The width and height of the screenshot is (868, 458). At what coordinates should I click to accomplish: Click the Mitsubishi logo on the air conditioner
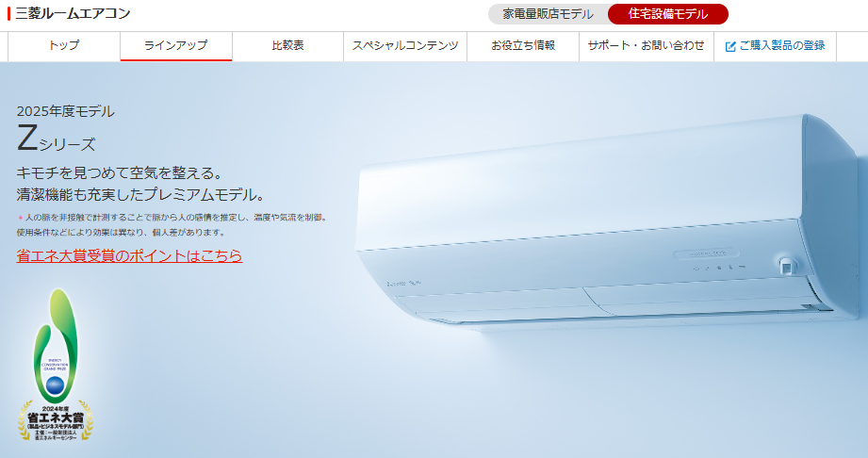pos(403,284)
